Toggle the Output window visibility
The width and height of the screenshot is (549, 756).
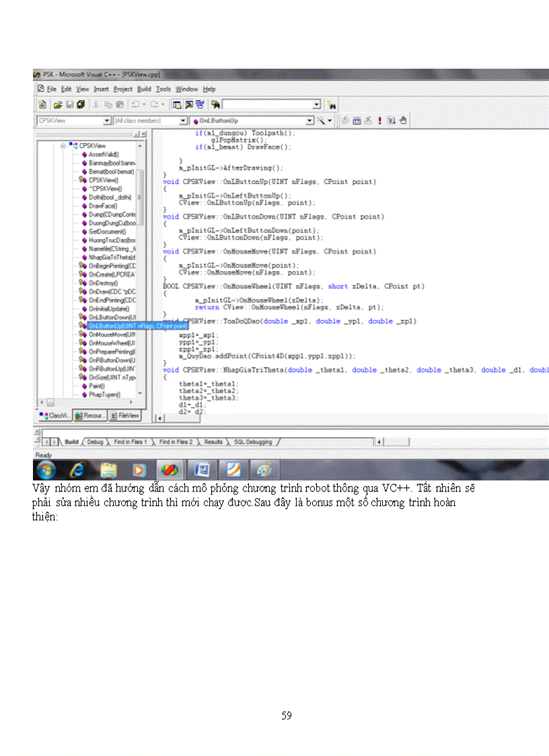(x=189, y=104)
